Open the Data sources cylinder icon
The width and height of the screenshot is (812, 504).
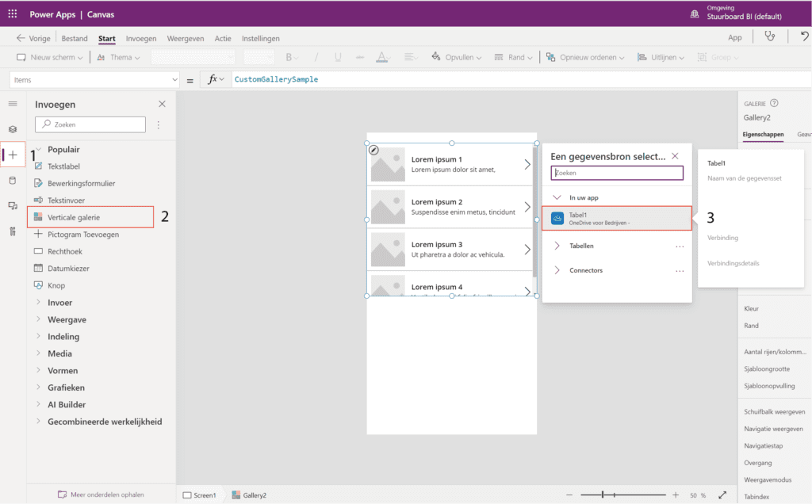click(13, 180)
